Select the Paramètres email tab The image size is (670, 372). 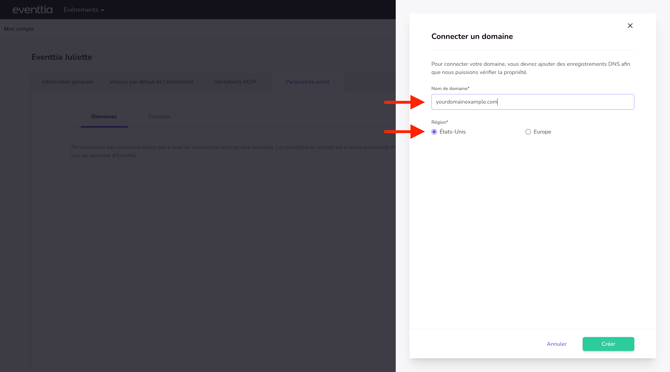[307, 82]
